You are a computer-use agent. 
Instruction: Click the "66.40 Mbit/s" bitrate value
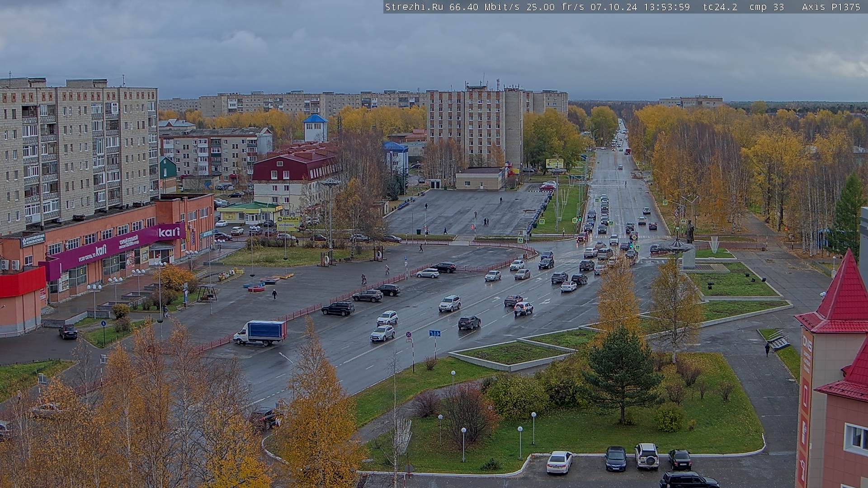[x=484, y=7]
